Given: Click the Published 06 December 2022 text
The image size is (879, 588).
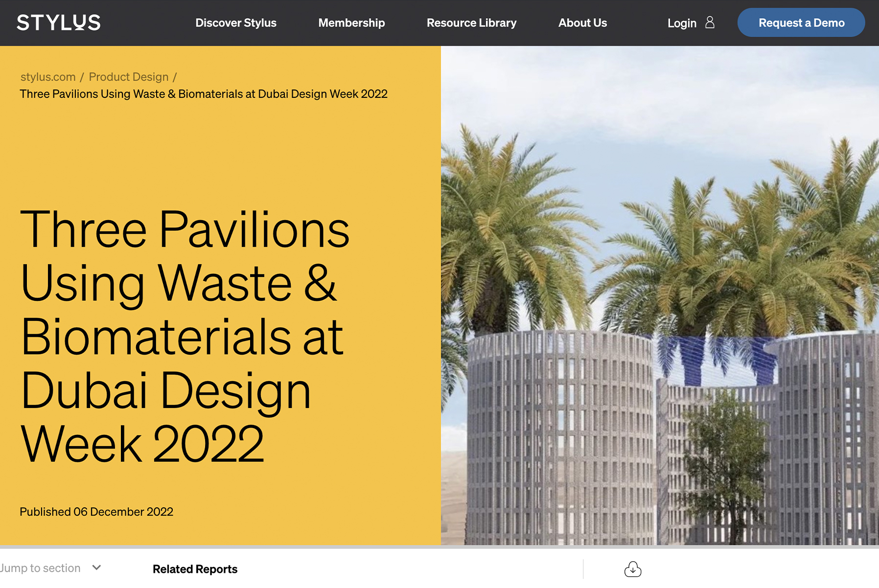Looking at the screenshot, I should tap(96, 512).
